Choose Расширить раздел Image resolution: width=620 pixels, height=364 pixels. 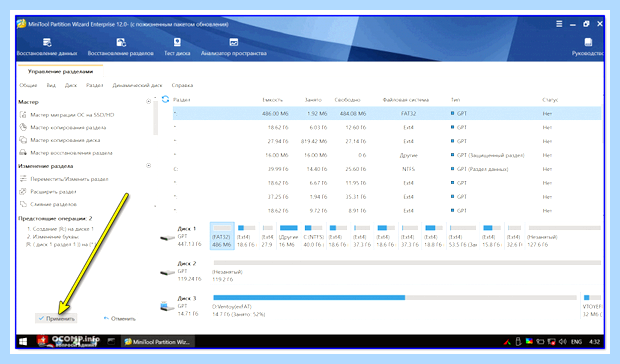[x=48, y=192]
